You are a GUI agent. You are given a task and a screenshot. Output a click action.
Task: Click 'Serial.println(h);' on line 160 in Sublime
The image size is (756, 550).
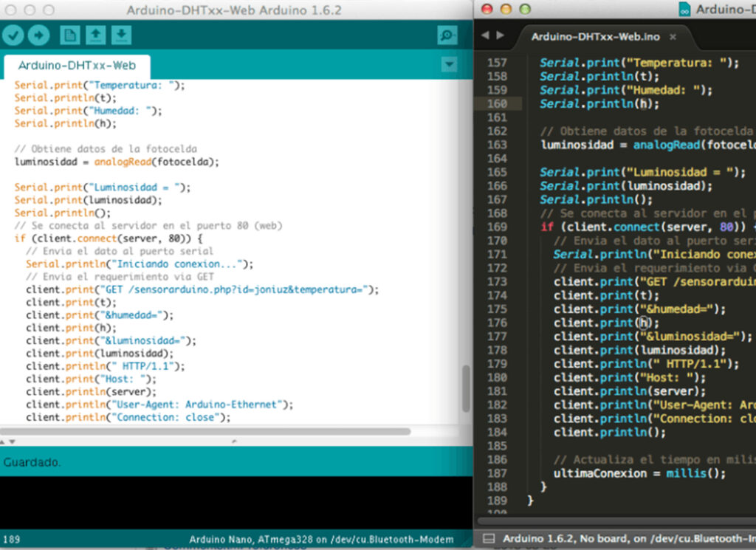tap(599, 103)
